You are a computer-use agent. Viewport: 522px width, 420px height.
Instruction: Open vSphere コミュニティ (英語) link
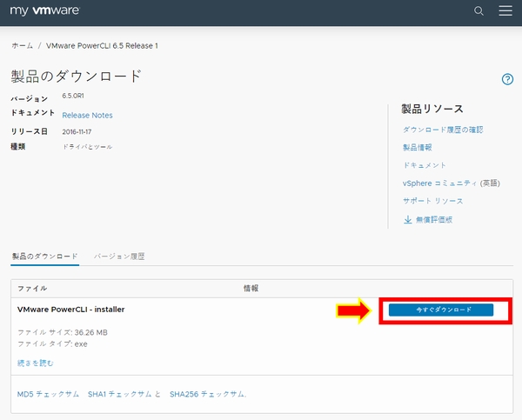(x=451, y=183)
